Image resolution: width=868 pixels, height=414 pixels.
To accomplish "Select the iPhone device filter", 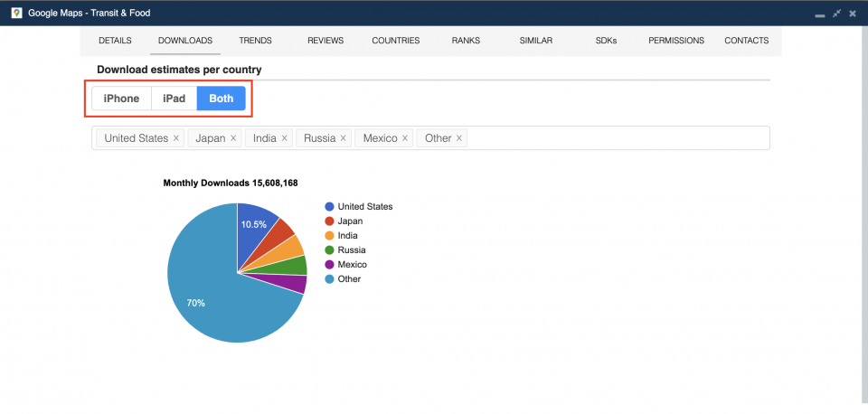I will click(x=121, y=99).
